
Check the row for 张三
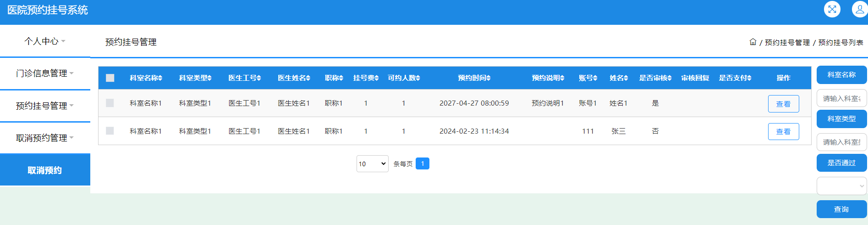click(x=110, y=131)
